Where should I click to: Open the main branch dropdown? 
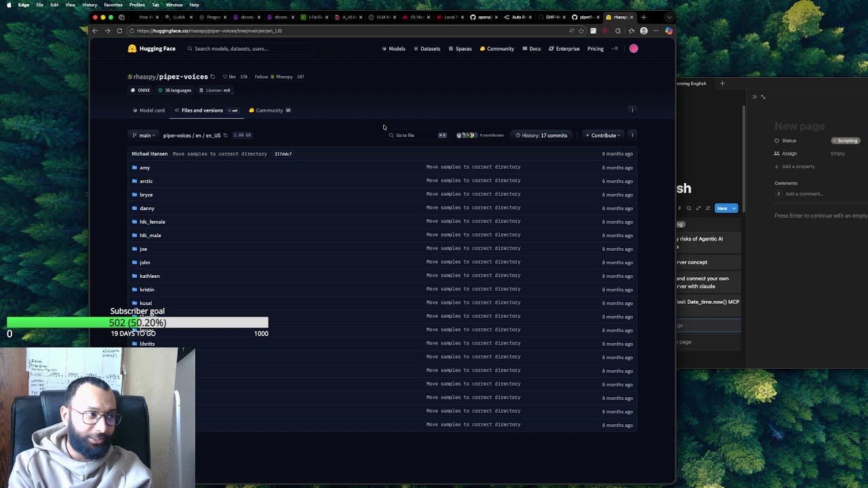point(144,136)
